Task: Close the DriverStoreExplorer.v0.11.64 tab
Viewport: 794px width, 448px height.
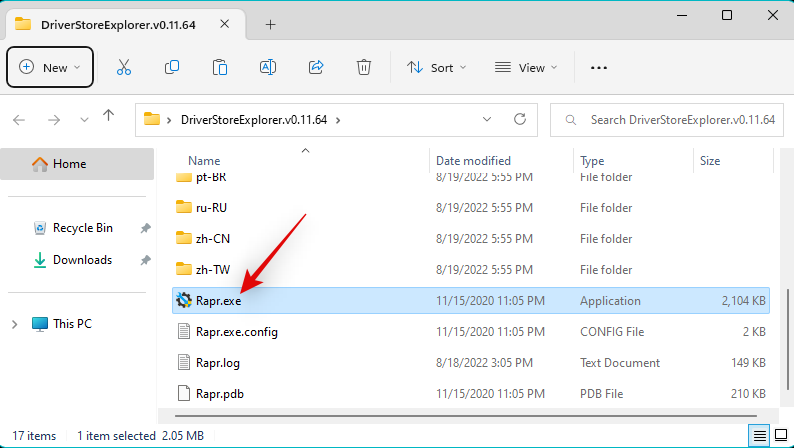Action: 224,24
